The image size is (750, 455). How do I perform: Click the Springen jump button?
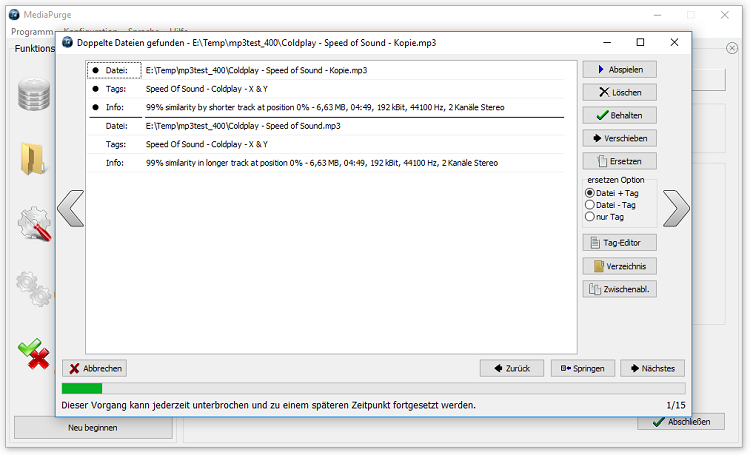(583, 368)
